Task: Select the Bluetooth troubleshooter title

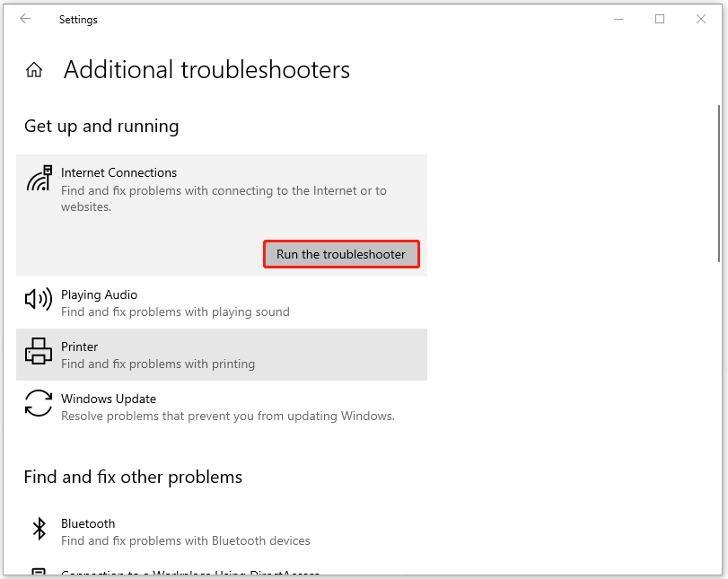Action: click(x=88, y=523)
